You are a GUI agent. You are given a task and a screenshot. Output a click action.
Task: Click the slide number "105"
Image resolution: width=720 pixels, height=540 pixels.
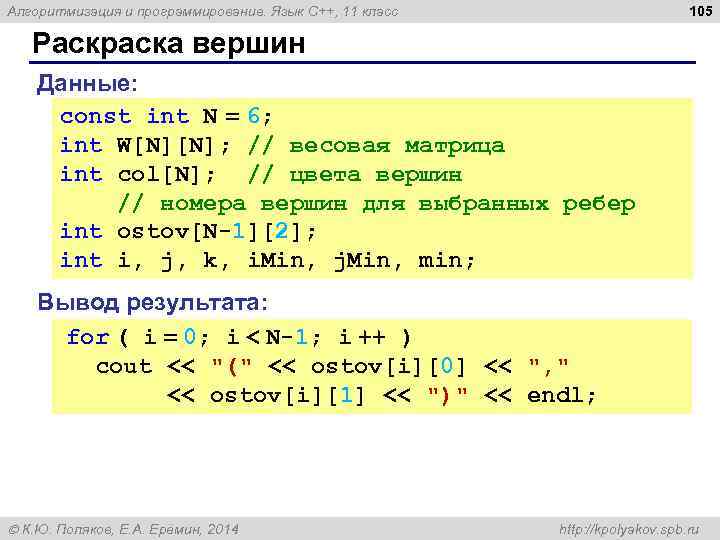(701, 10)
